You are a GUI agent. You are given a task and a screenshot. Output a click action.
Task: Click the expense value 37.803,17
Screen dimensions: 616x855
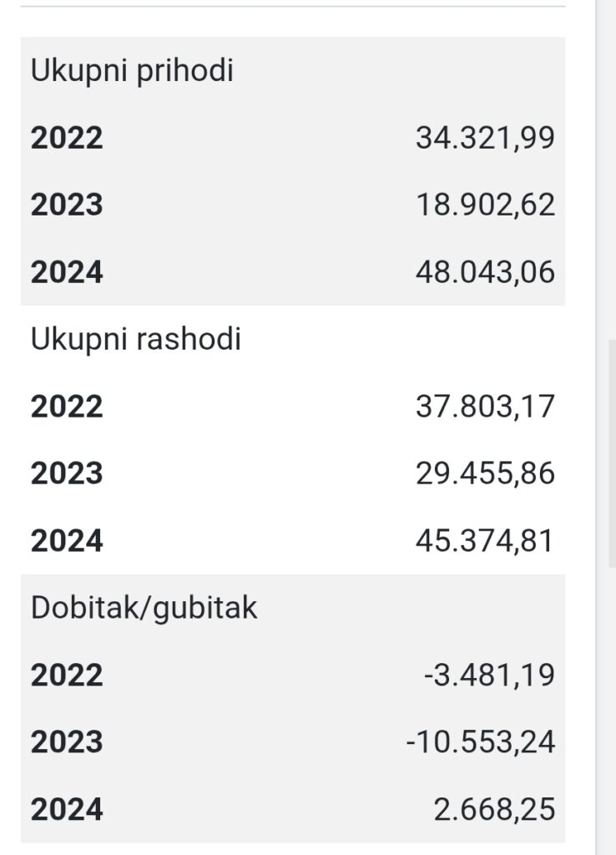click(x=485, y=407)
